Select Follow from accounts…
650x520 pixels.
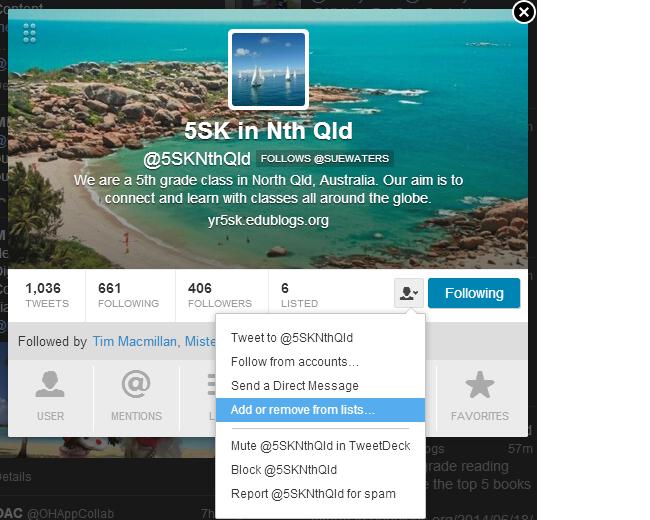coord(320,362)
